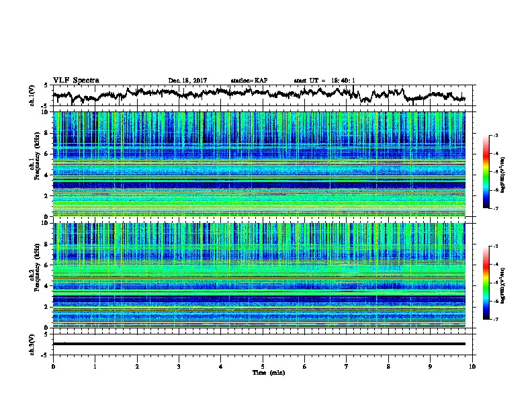The image size is (532, 411).
Task: Click the log(PSD) label beside ch.1 colorbar
Action: click(x=503, y=175)
